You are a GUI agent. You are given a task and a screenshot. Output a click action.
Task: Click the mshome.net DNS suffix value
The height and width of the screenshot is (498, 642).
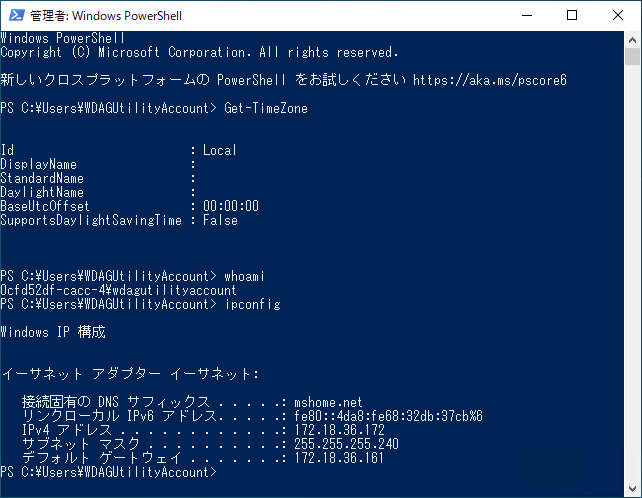click(328, 402)
